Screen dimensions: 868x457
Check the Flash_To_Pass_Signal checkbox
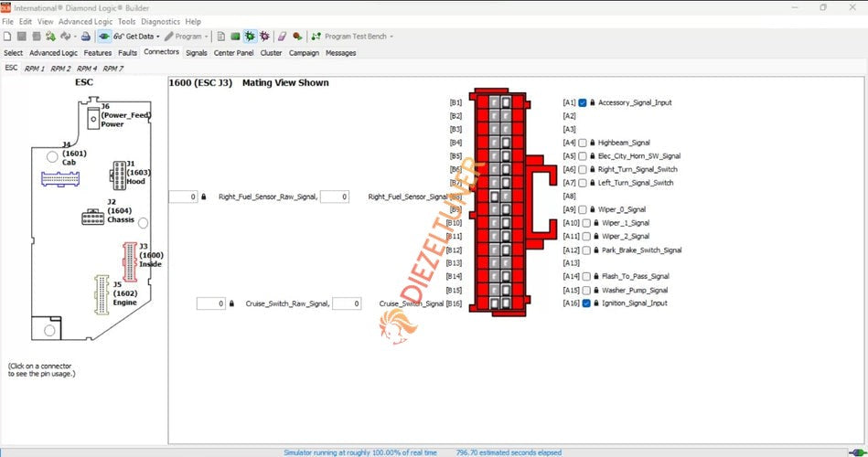click(x=586, y=277)
